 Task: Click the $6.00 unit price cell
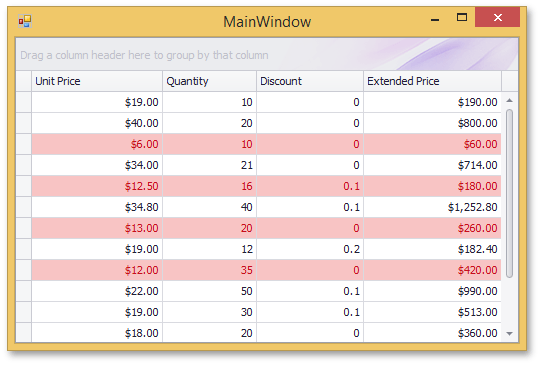pyautogui.click(x=97, y=144)
